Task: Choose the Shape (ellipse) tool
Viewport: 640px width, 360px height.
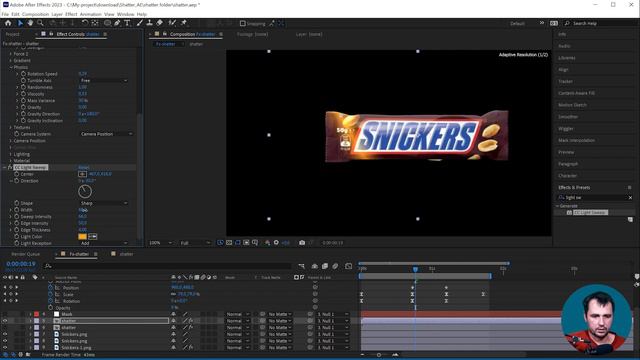Action: click(107, 23)
